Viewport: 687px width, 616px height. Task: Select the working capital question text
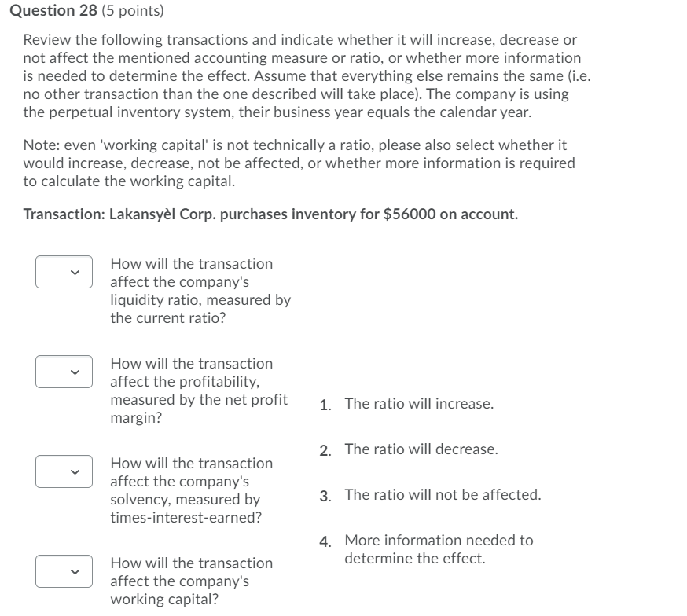pos(193,581)
